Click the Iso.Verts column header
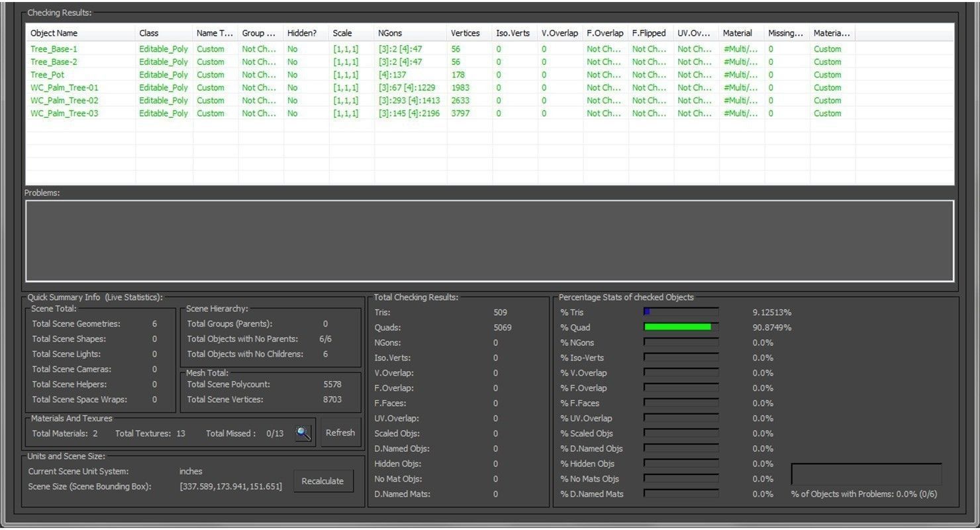 514,33
